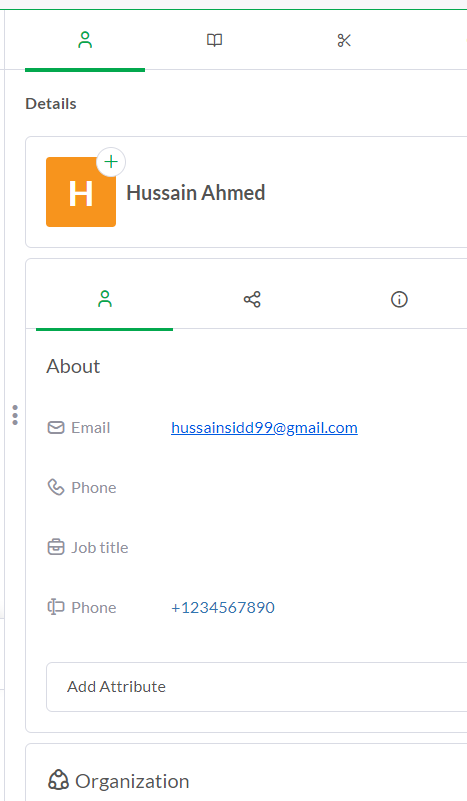This screenshot has width=467, height=801.
Task: Click the Add Attribute field
Action: (x=256, y=687)
